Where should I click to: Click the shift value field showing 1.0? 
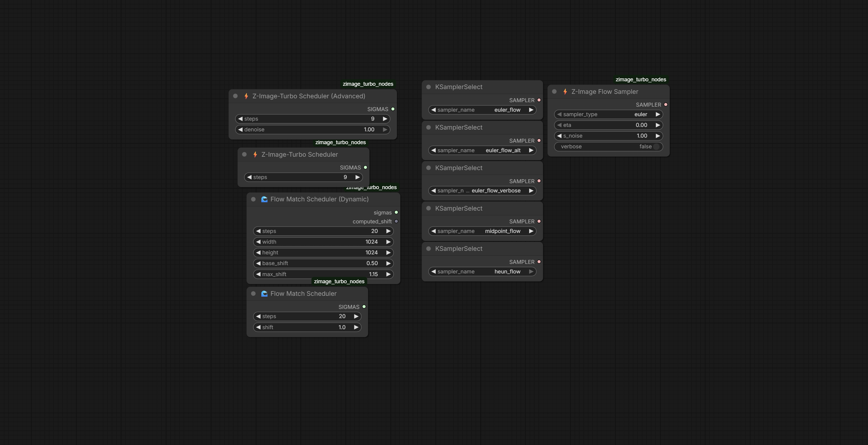[307, 327]
